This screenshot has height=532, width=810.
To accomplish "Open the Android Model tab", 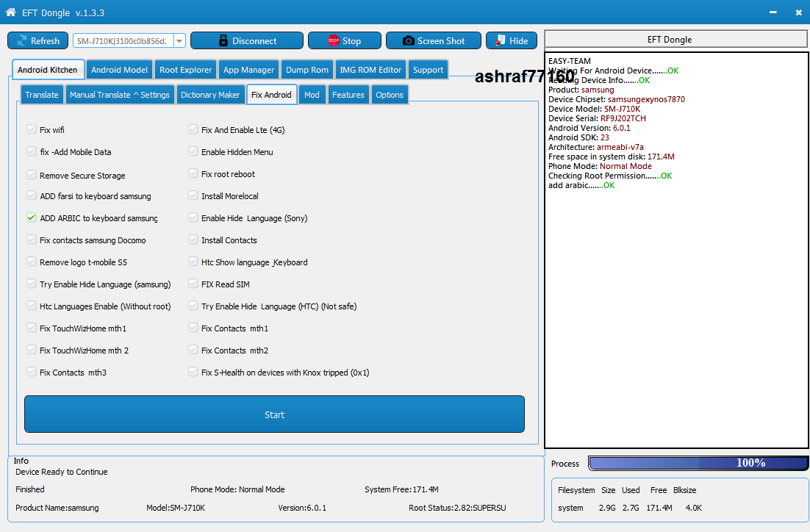I will click(x=119, y=70).
